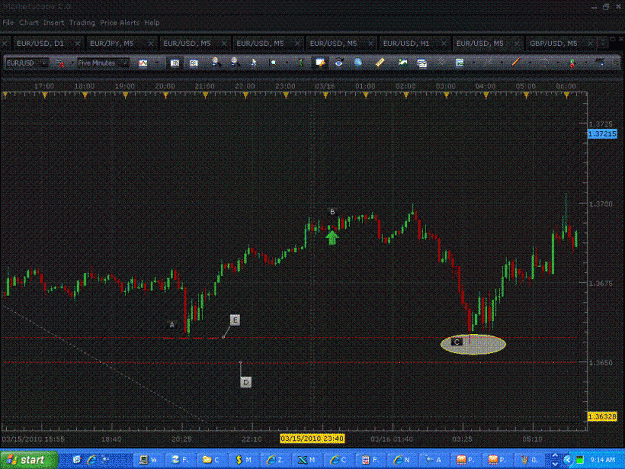Open the Price Alerts menu

(120, 23)
